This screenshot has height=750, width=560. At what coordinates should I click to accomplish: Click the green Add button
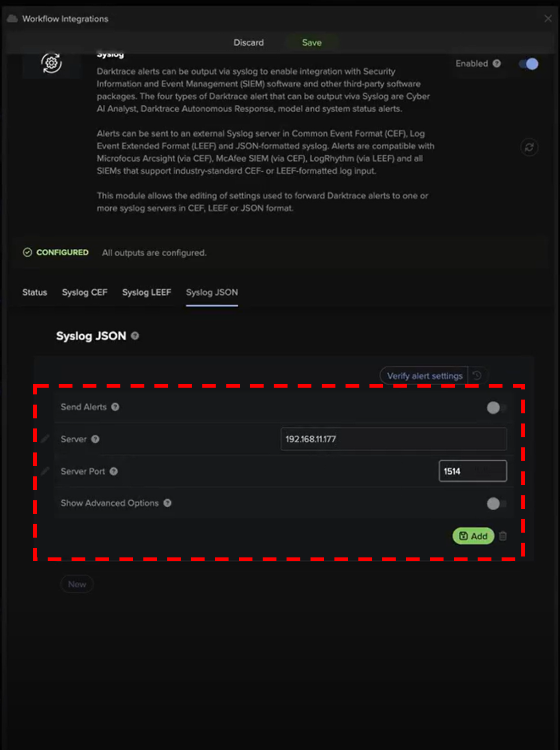(x=473, y=536)
